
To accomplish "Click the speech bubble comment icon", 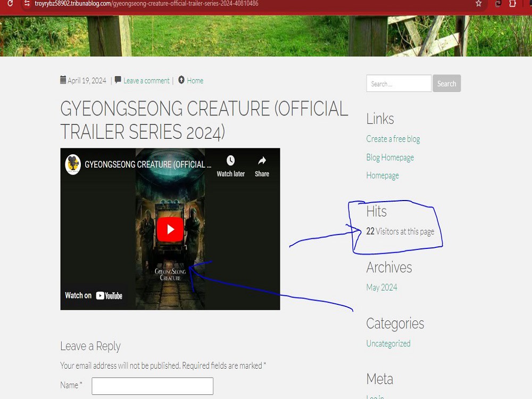I will tap(118, 80).
